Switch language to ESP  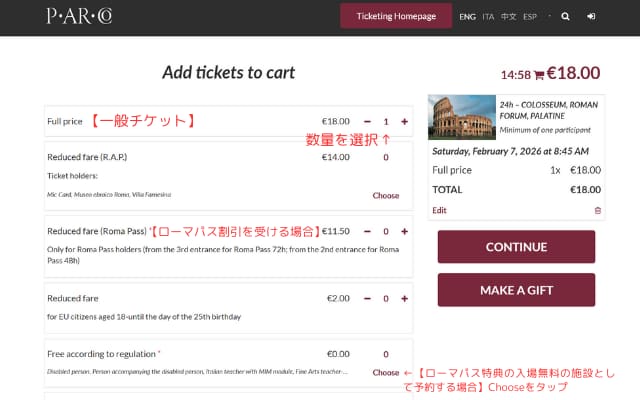point(530,17)
